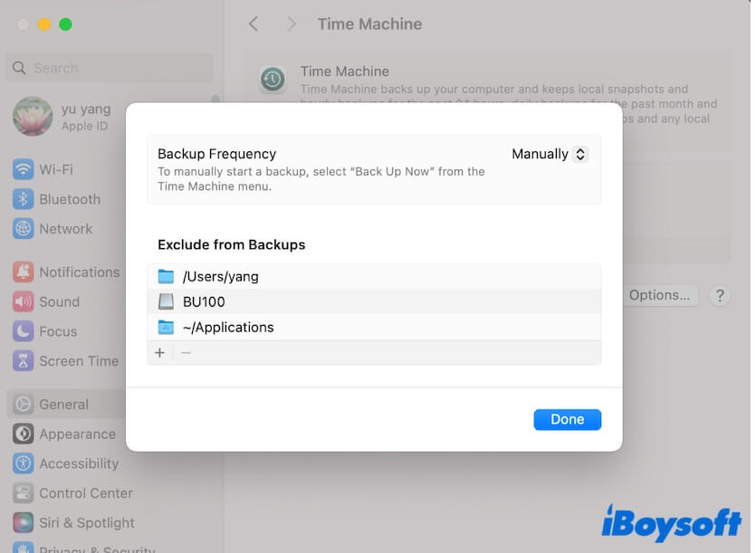Select the ~/Applications folder entry

pos(227,328)
